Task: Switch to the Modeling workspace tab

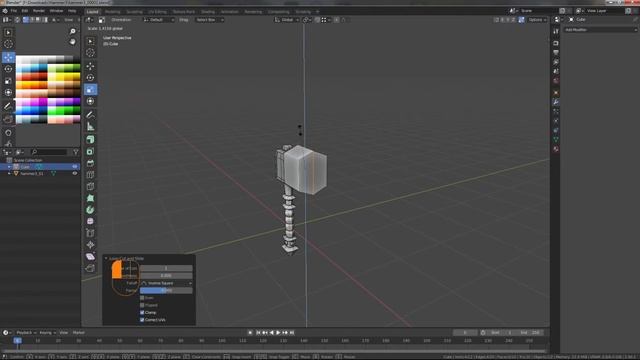Action: click(x=113, y=11)
